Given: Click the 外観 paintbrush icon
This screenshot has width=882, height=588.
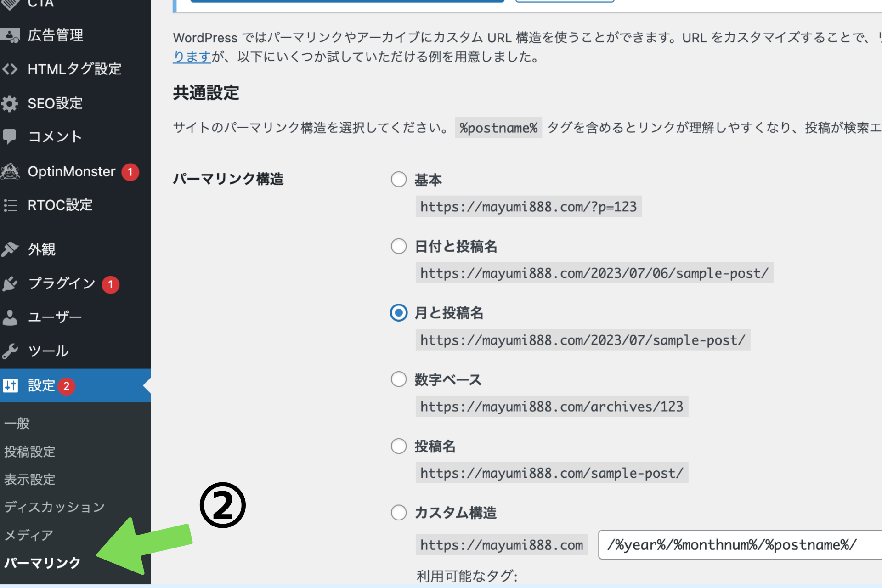Looking at the screenshot, I should [10, 249].
